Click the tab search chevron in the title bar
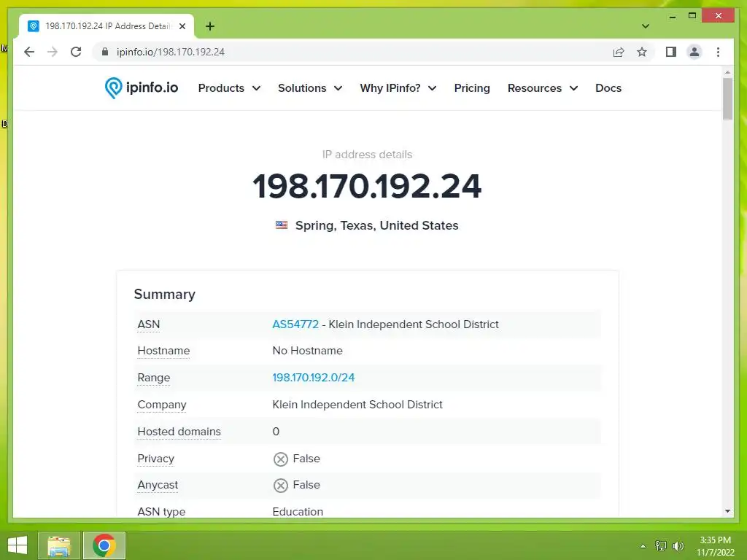This screenshot has width=747, height=560. point(645,26)
